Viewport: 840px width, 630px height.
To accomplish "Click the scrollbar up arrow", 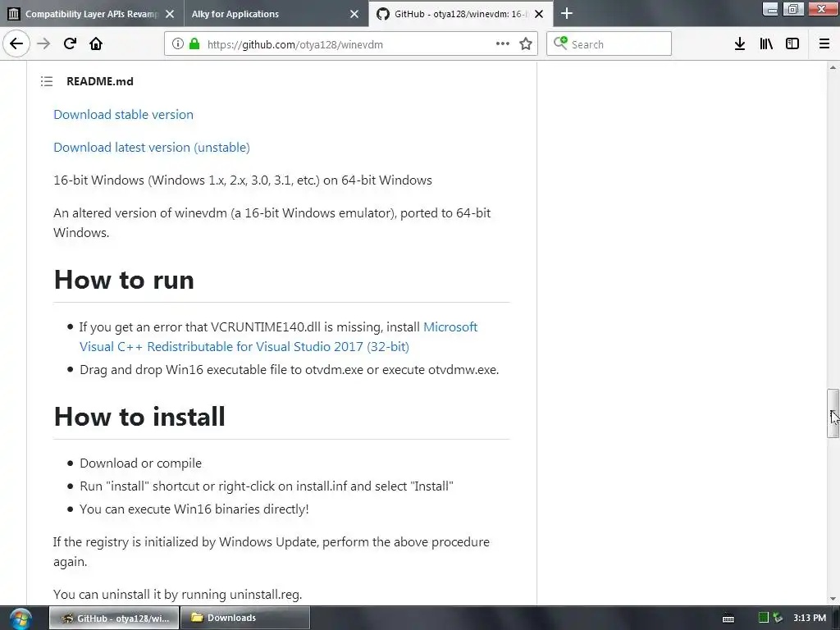I will coord(833,67).
